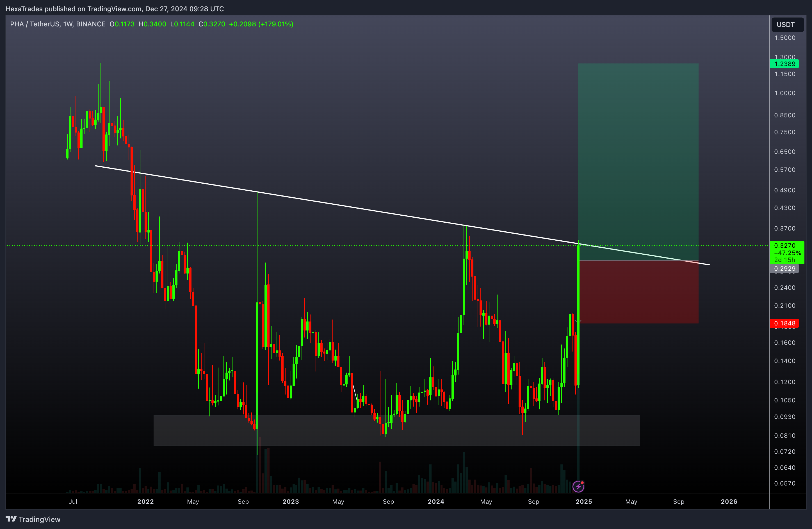The height and width of the screenshot is (529, 812).
Task: Click the 2025 time axis label
Action: 584,502
